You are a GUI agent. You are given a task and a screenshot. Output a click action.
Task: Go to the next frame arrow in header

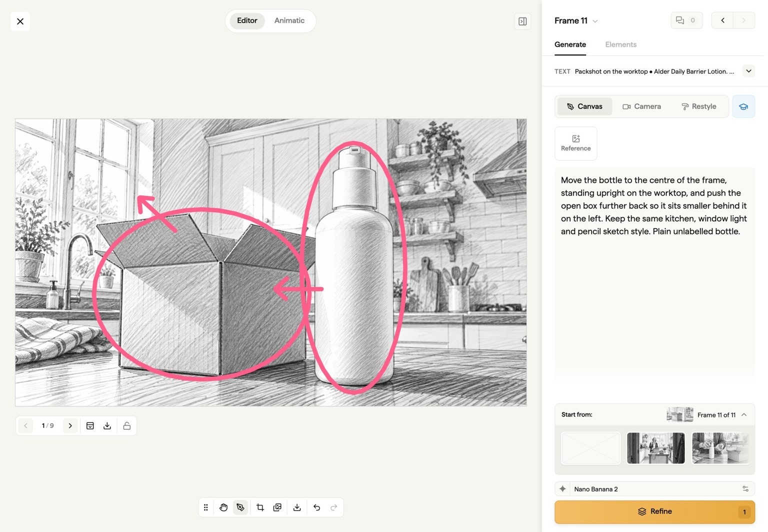pyautogui.click(x=744, y=20)
